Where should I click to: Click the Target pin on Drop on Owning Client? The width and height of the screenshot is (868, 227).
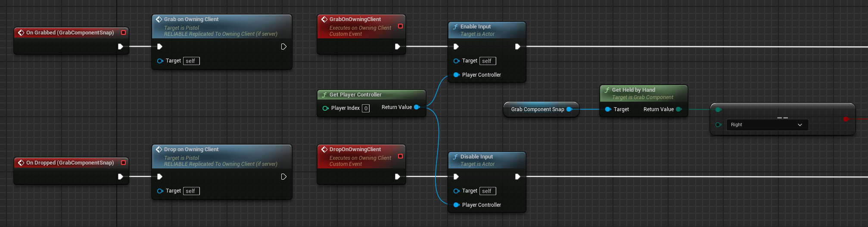160,191
